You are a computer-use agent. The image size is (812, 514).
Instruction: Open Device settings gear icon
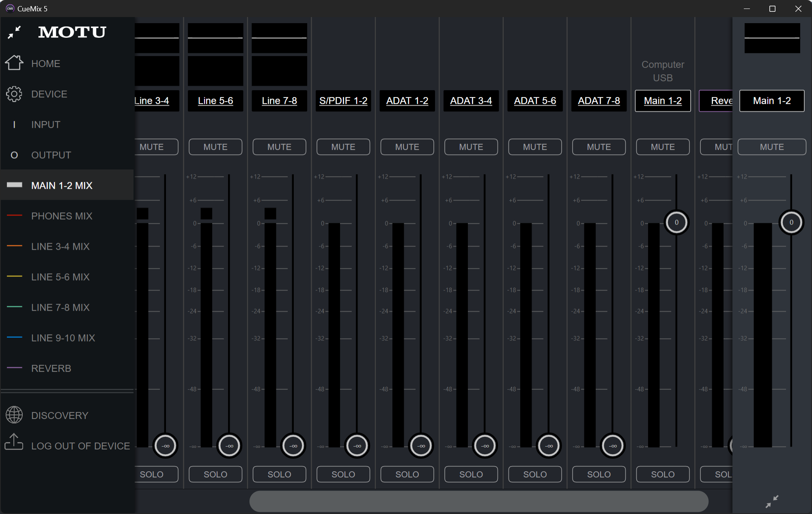14,94
